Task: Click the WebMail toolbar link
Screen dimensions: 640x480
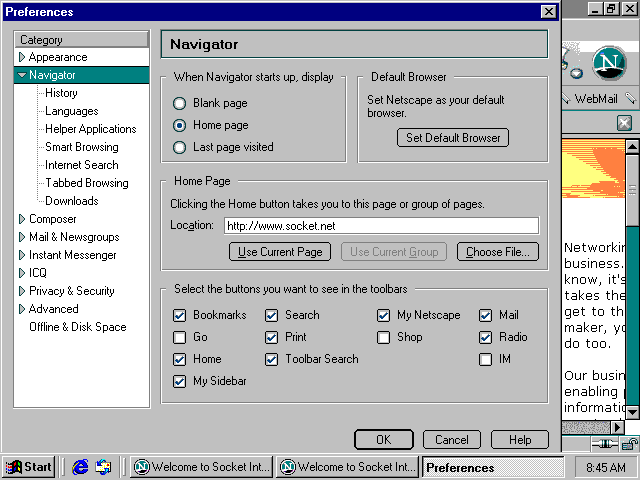Action: point(596,99)
